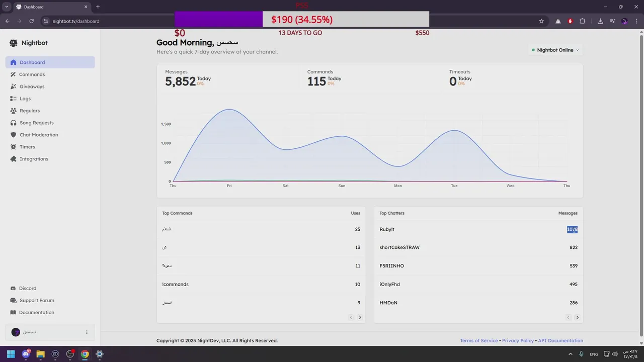Open the tab search dropdown arrow
Screen dimensions: 644x362
[7, 7]
